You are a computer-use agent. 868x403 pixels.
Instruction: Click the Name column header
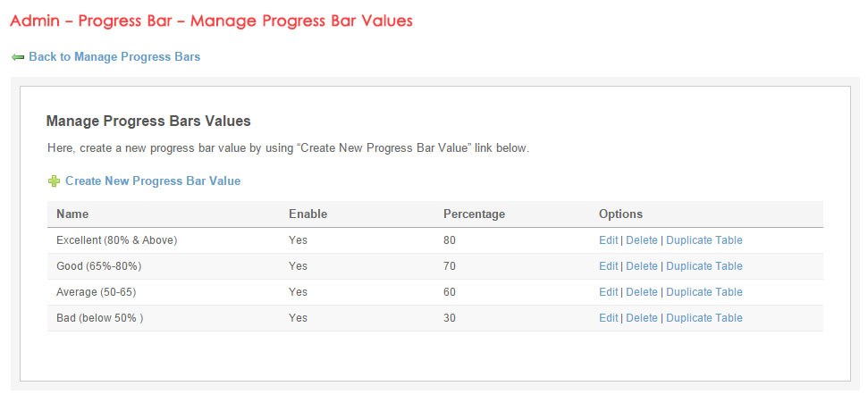click(x=72, y=214)
